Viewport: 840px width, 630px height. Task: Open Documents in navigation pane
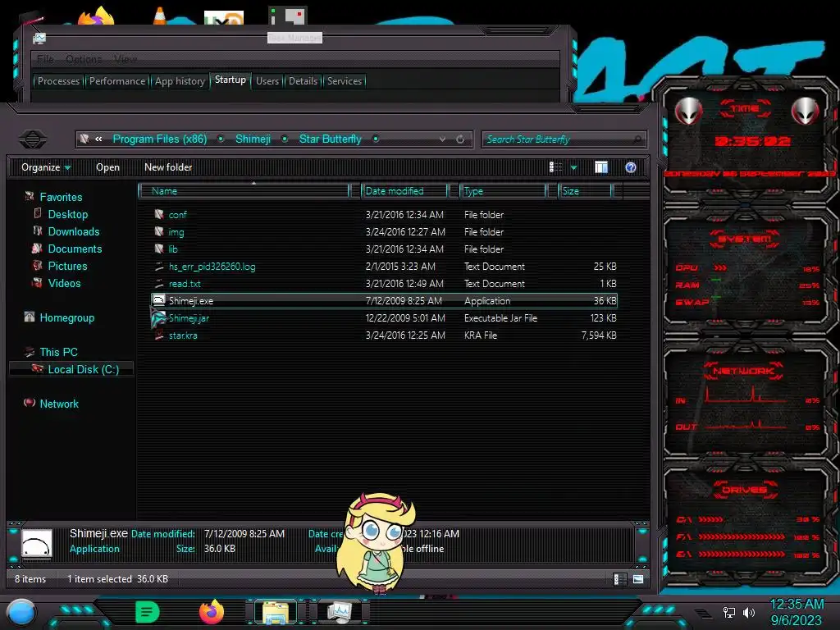[x=75, y=249]
